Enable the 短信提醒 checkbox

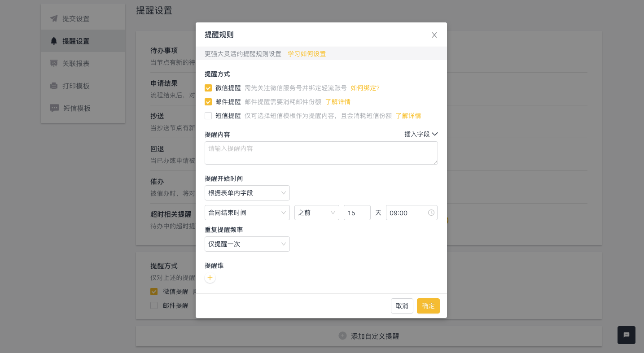coord(208,116)
